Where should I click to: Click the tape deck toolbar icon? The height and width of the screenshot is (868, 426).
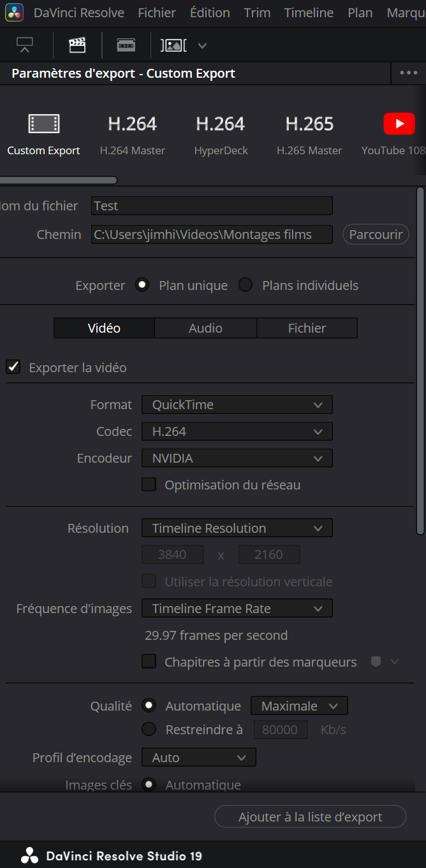point(126,45)
